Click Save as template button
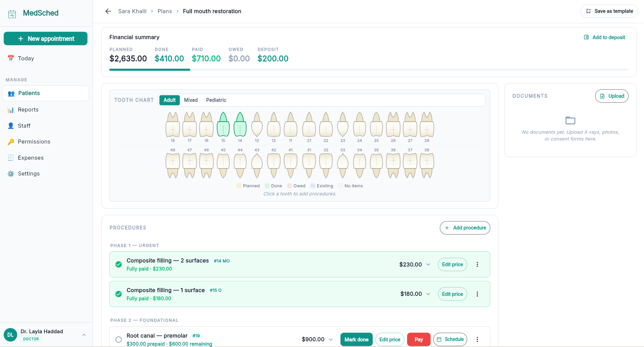 pyautogui.click(x=609, y=11)
